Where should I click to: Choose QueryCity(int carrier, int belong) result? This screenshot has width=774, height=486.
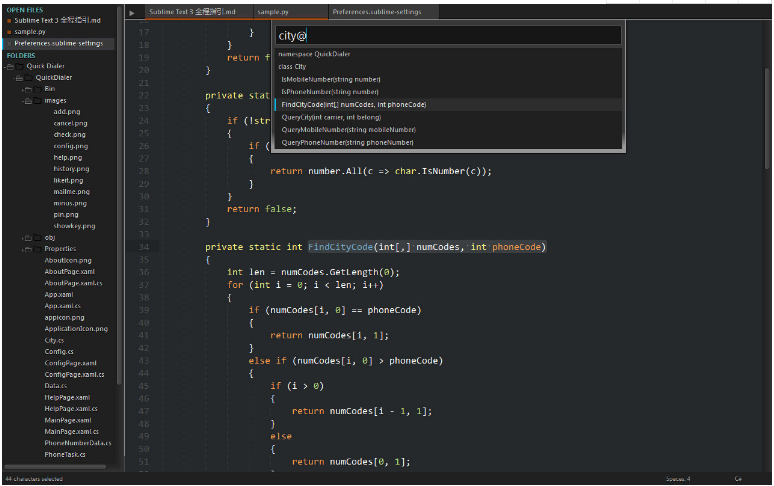pos(330,117)
